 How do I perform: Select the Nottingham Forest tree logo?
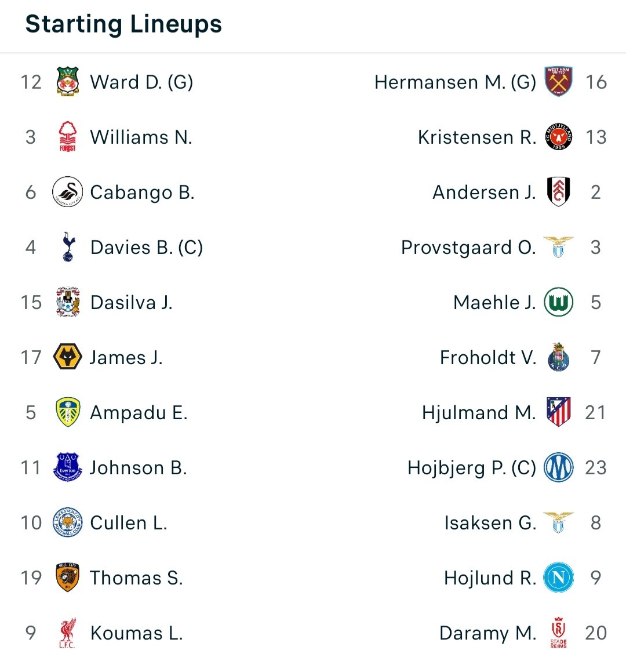click(68, 137)
